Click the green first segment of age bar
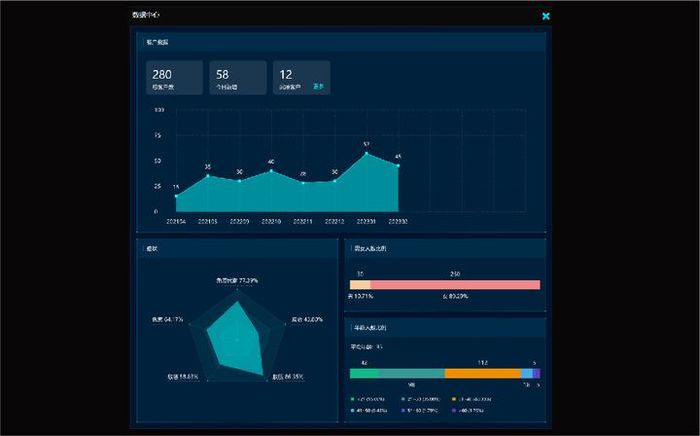The image size is (700, 436). (364, 373)
